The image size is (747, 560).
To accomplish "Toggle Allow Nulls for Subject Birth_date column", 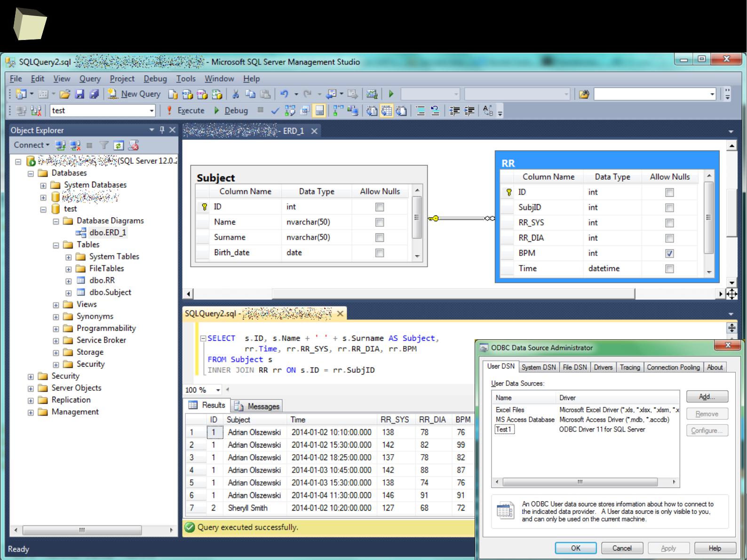I will coord(380,253).
